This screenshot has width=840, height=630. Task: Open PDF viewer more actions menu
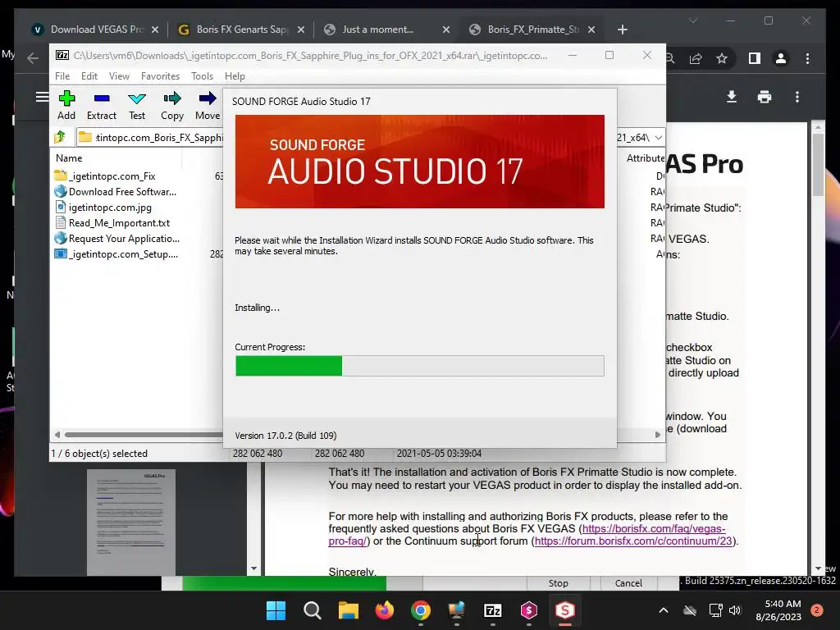[797, 97]
